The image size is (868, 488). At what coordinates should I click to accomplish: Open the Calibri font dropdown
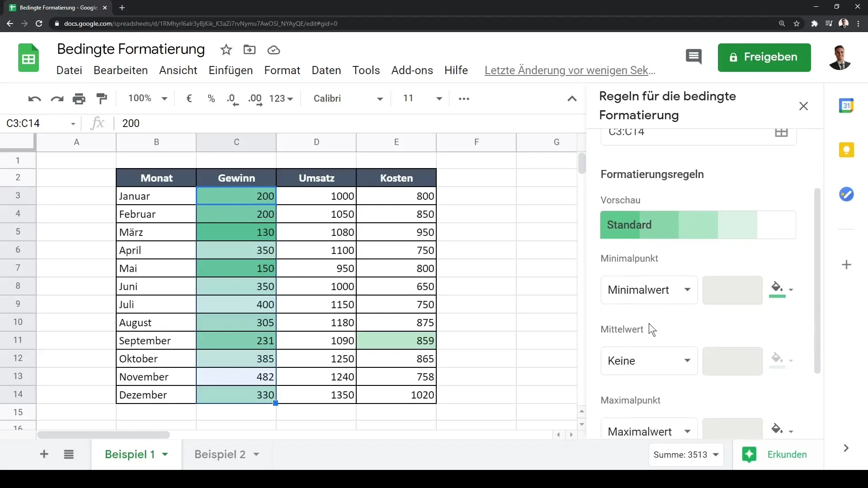coord(348,99)
